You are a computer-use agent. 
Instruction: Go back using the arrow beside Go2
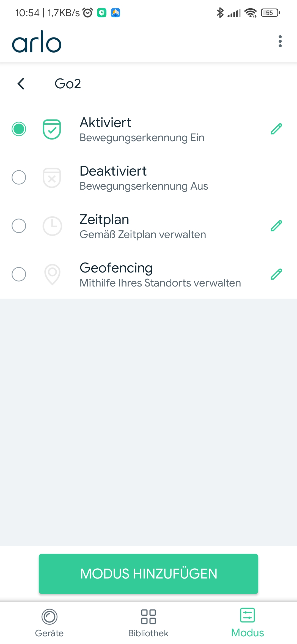click(x=21, y=84)
